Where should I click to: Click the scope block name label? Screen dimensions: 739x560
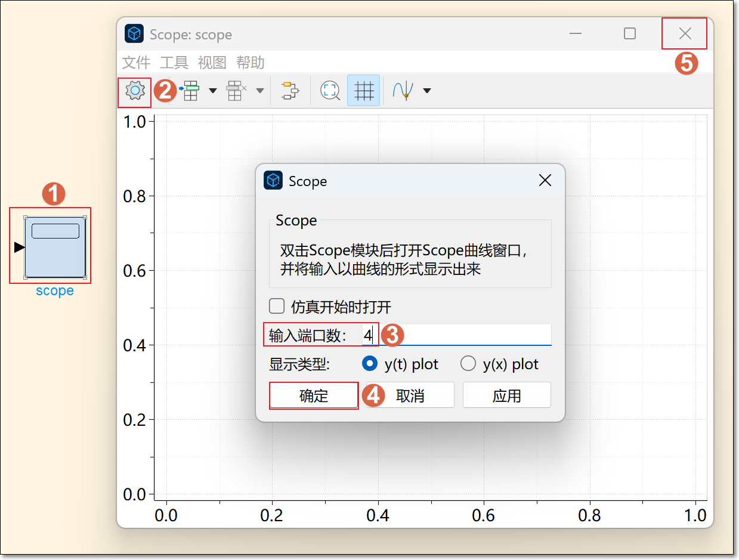point(55,291)
